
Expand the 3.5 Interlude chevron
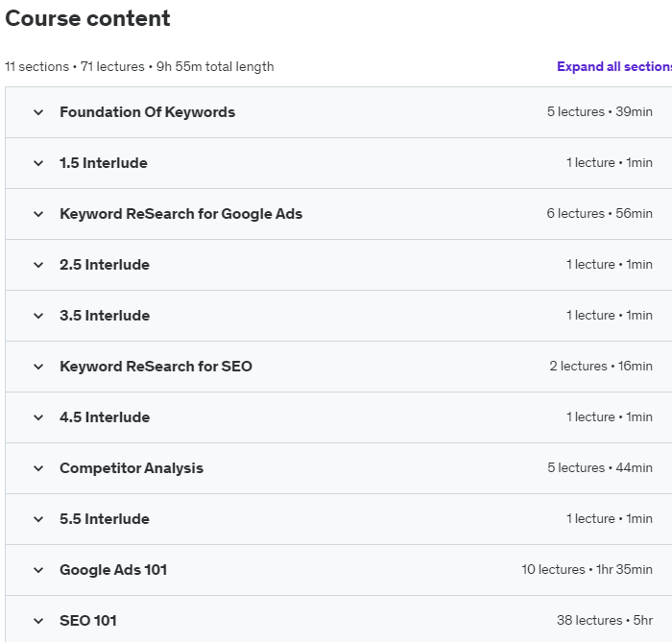(38, 316)
